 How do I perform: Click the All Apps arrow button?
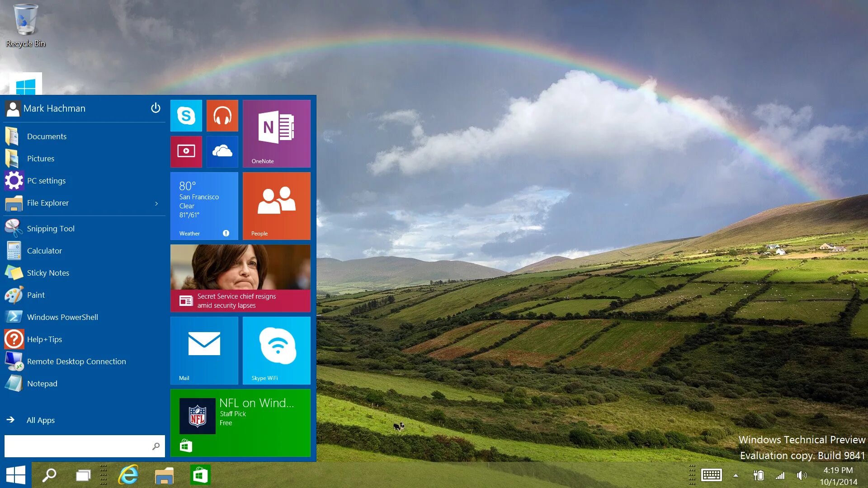click(x=11, y=420)
